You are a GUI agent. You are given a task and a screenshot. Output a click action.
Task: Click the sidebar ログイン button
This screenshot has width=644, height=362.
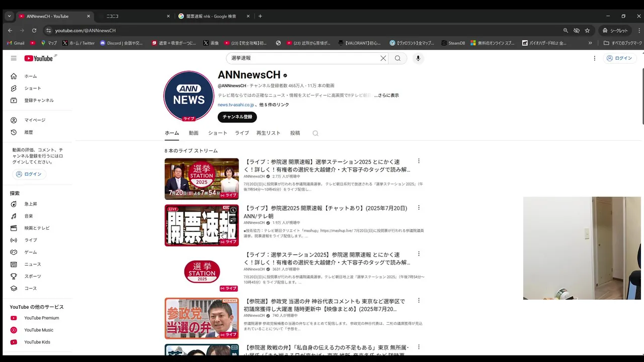click(x=29, y=174)
